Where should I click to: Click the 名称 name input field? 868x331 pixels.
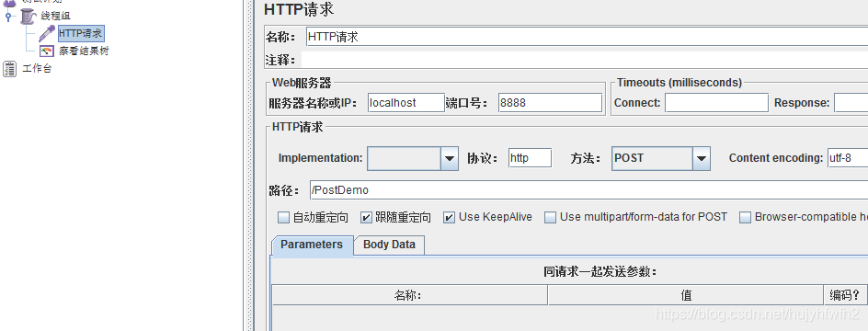click(587, 37)
